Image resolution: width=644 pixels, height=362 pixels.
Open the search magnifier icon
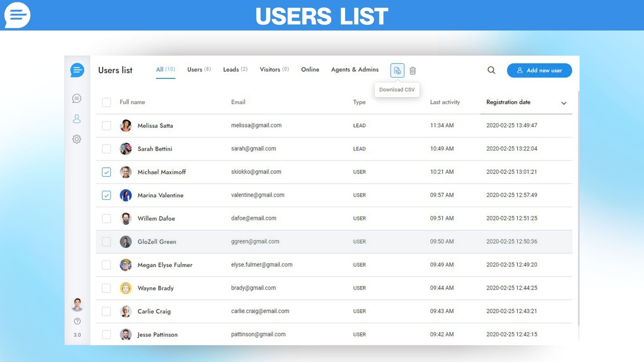[x=491, y=70]
